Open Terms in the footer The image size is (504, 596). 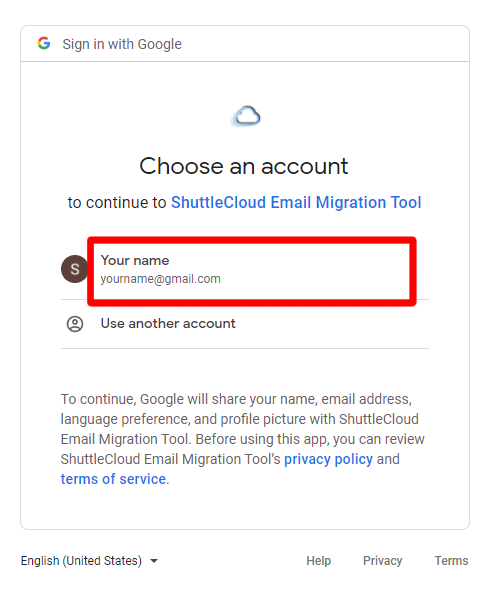click(x=452, y=561)
